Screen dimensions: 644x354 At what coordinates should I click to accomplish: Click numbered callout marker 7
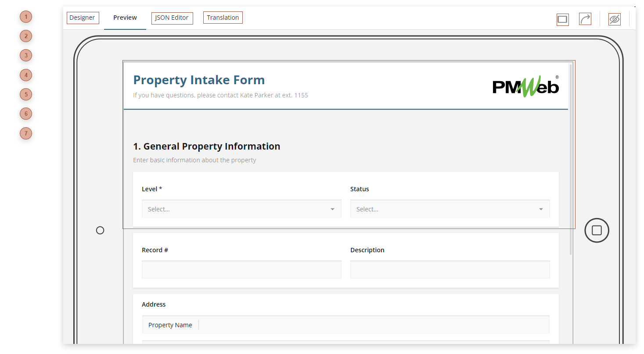pos(26,133)
